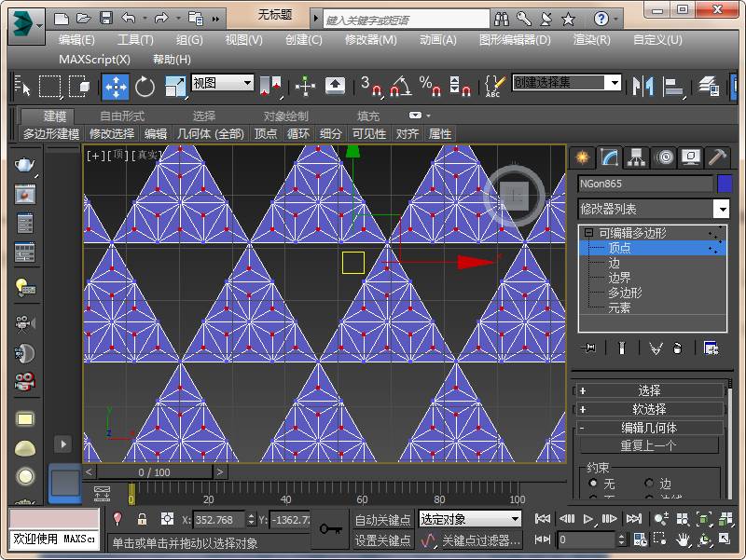The width and height of the screenshot is (746, 560).
Task: Select the Move tool in the main toolbar
Action: 116,87
